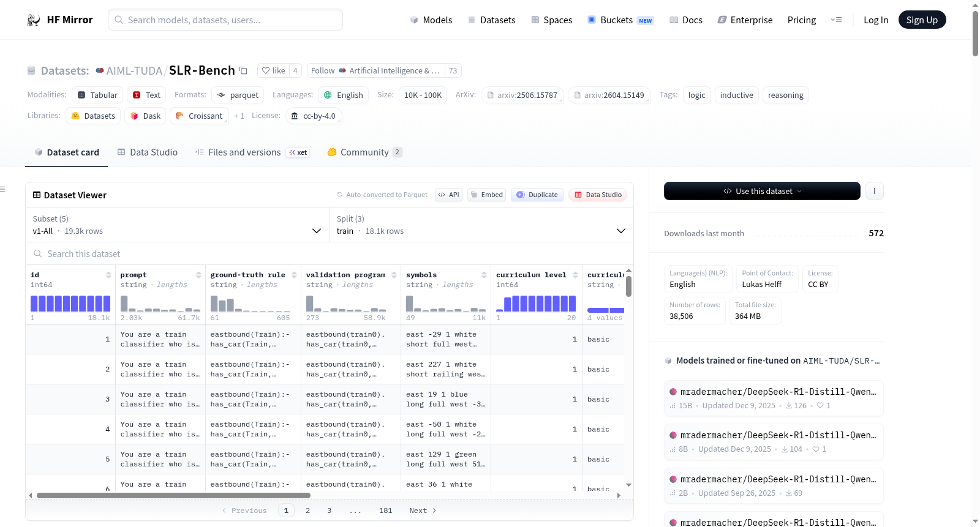Click the Sign Up button
The height and width of the screenshot is (527, 980).
point(922,20)
